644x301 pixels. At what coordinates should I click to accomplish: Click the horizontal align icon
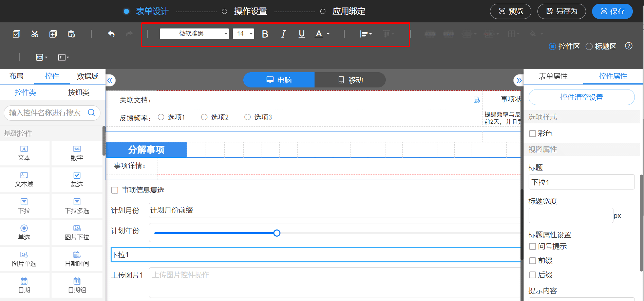[364, 34]
